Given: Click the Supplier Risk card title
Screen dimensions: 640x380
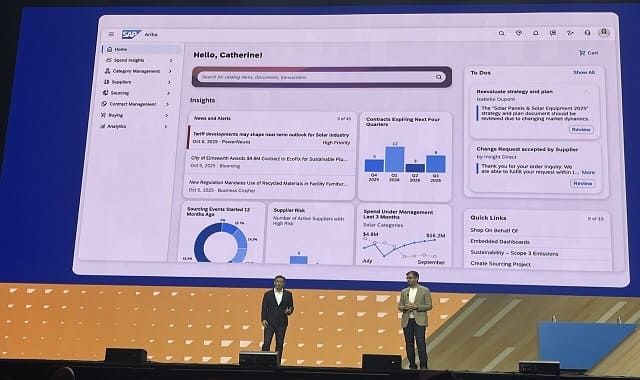Looking at the screenshot, I should click(289, 210).
